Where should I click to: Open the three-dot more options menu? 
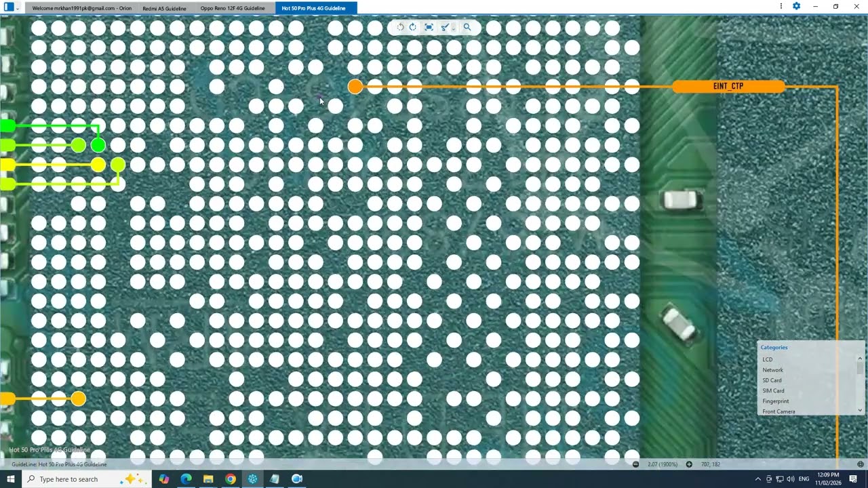point(781,6)
